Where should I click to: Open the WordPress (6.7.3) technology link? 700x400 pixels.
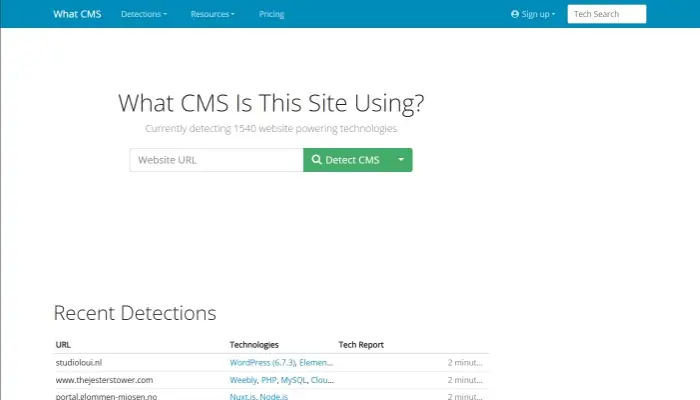click(261, 362)
